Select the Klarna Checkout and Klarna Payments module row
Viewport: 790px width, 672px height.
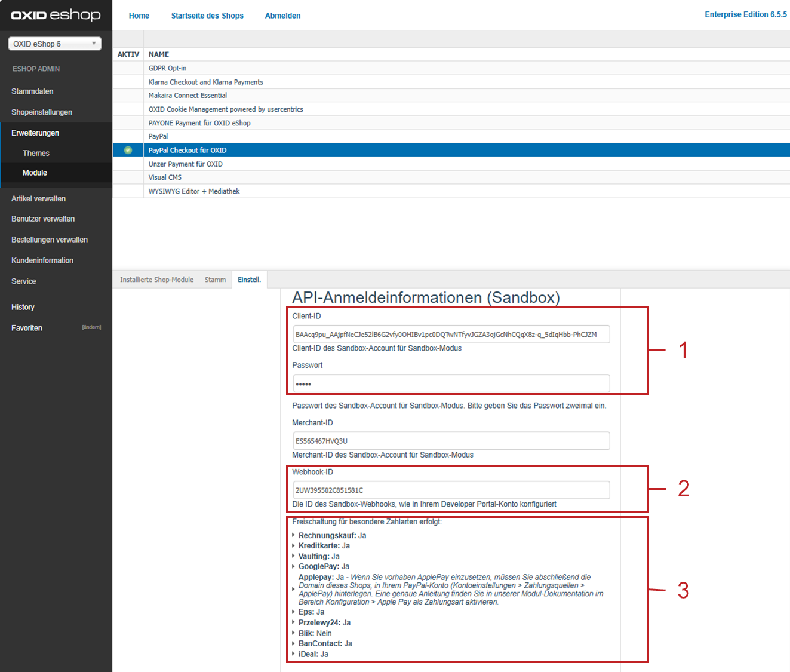205,82
